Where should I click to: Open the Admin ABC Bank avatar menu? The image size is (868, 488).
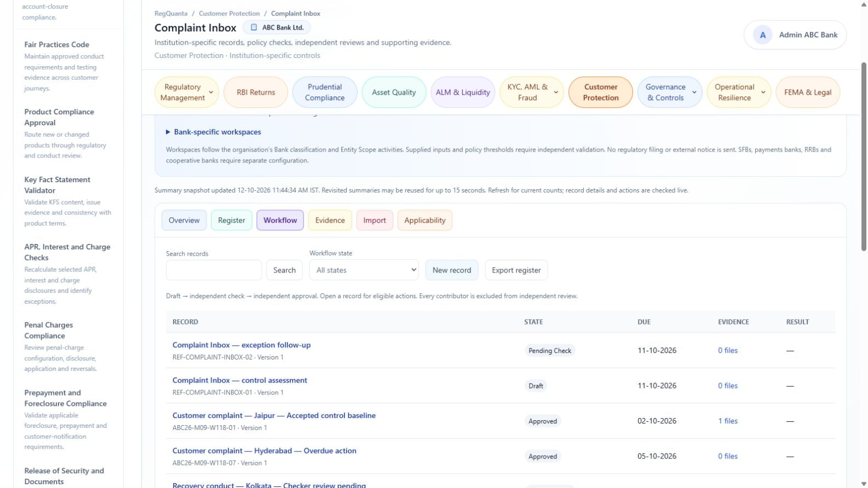pyautogui.click(x=795, y=35)
